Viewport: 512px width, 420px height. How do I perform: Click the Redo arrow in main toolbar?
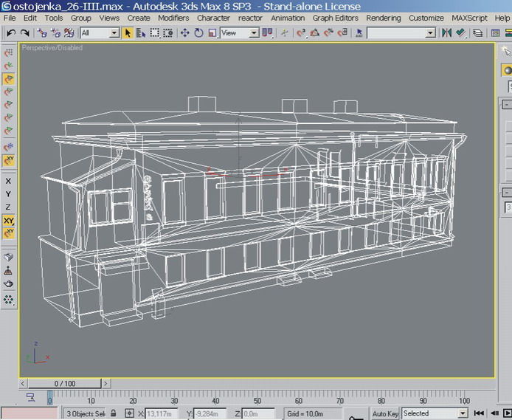click(x=25, y=33)
